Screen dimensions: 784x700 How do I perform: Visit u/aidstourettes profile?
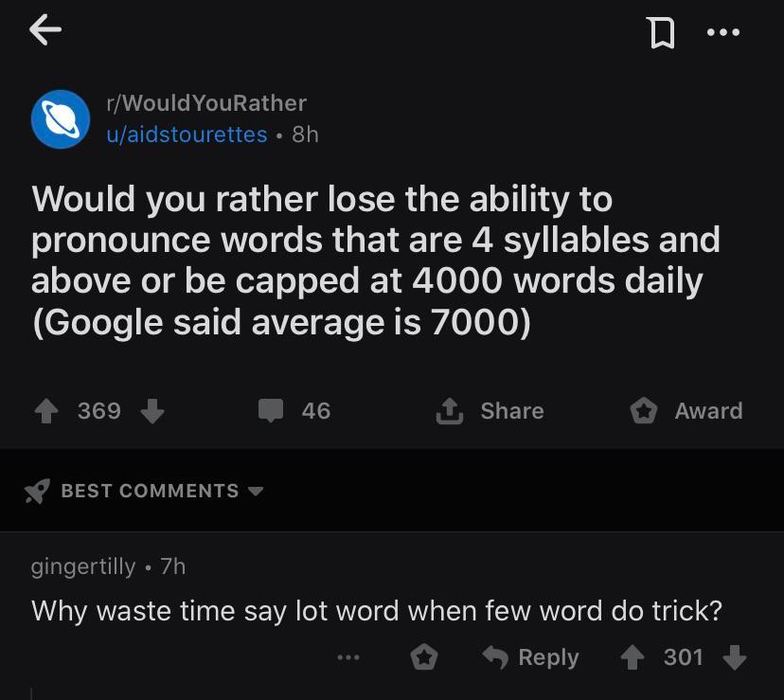187,135
